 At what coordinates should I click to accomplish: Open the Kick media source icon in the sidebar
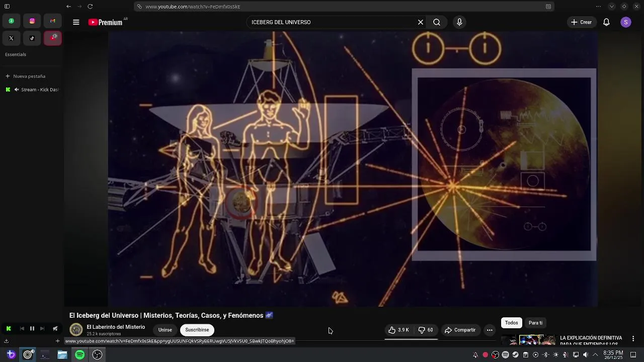coord(9,328)
